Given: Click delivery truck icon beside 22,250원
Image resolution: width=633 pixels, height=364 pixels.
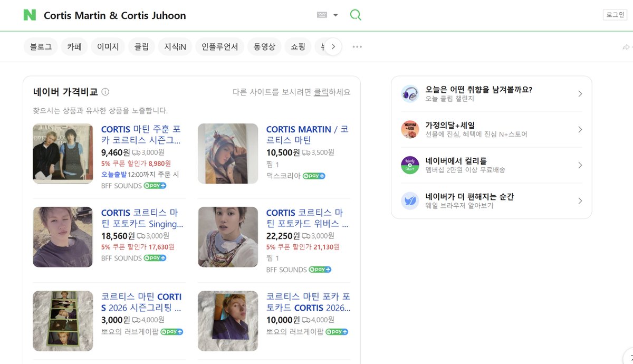Looking at the screenshot, I should pos(305,236).
